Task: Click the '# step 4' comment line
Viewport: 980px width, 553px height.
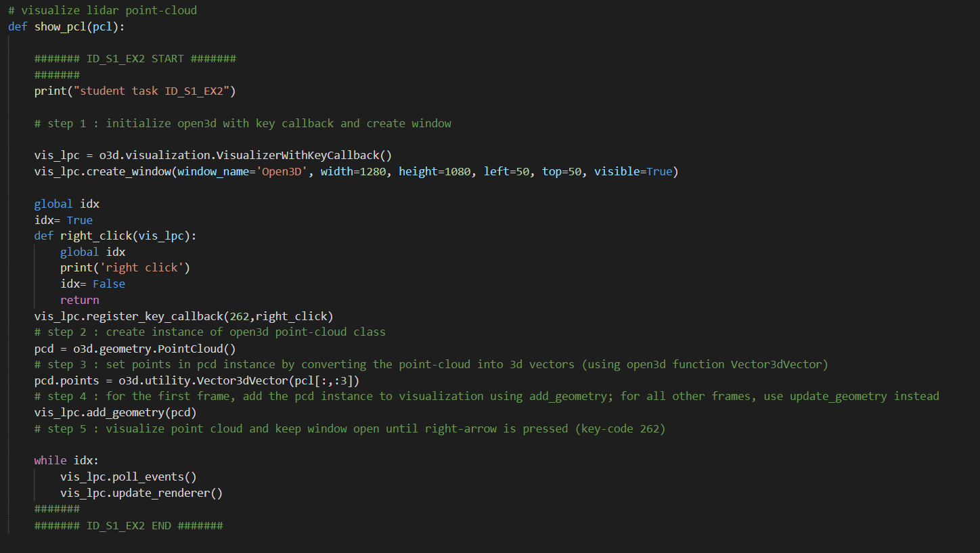Action: pyautogui.click(x=487, y=397)
